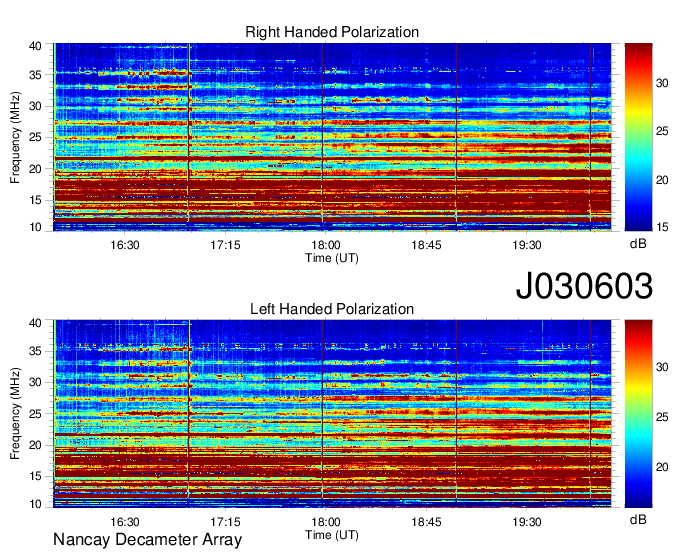Click the "Left Handed Polarization" plot title
680x552 pixels.
pos(332,309)
